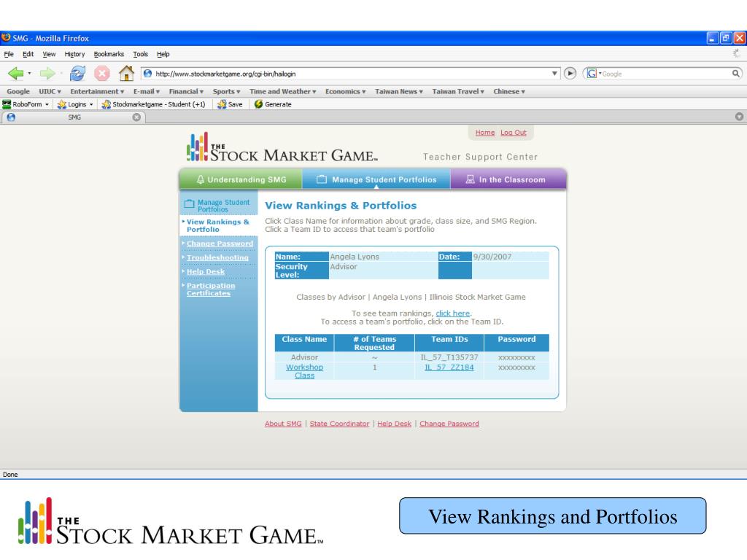This screenshot has height=560, width=747.
Task: Open the Workshop Class link
Action: [304, 371]
